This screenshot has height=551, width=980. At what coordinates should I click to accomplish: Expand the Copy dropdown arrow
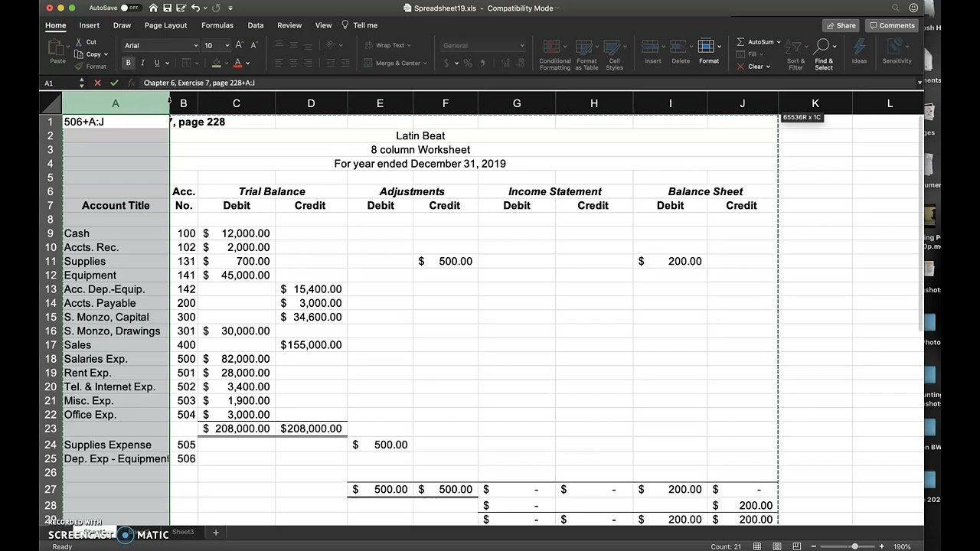(x=106, y=54)
